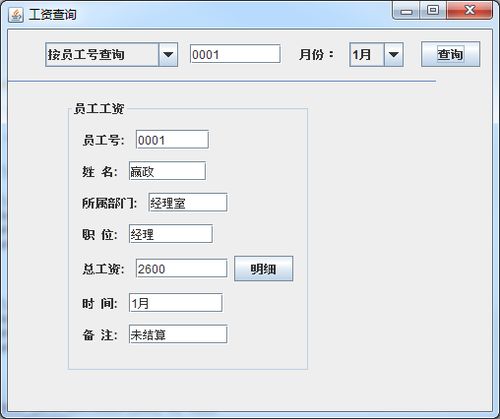Image resolution: width=500 pixels, height=419 pixels.
Task: Minimize the 工资查询 window
Action: click(406, 11)
